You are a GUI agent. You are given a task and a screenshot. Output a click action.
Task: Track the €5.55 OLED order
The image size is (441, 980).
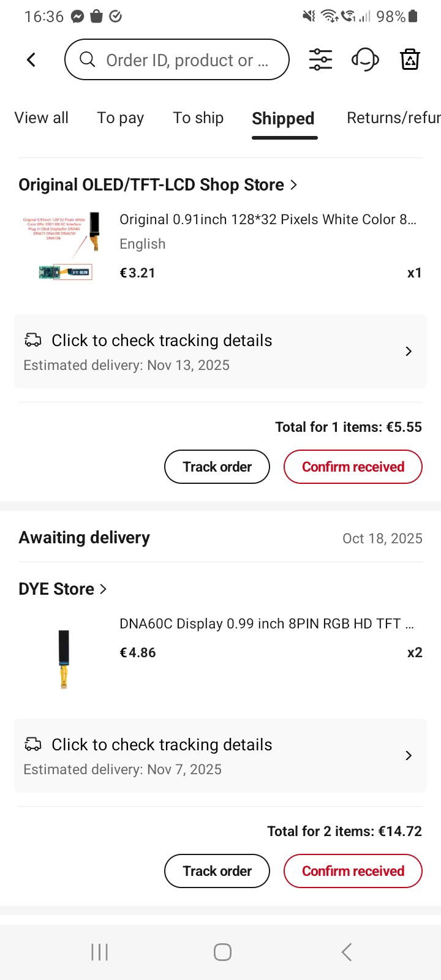point(217,467)
